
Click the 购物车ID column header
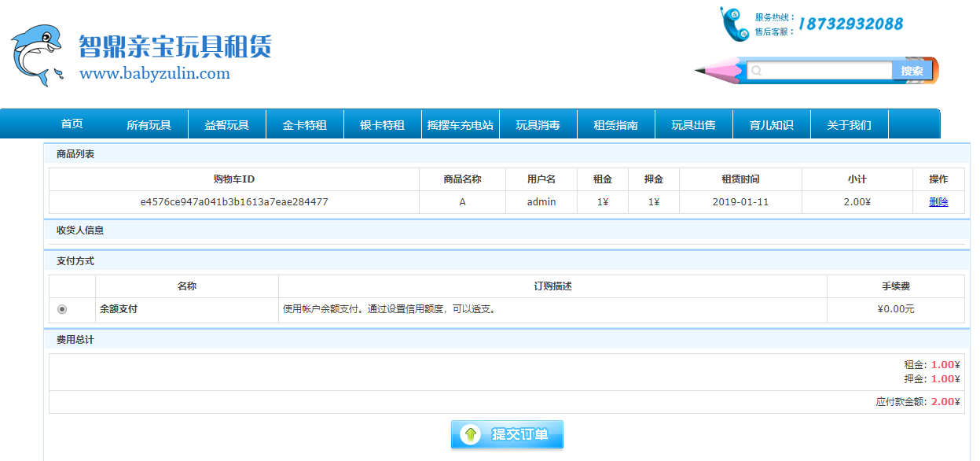(x=234, y=179)
